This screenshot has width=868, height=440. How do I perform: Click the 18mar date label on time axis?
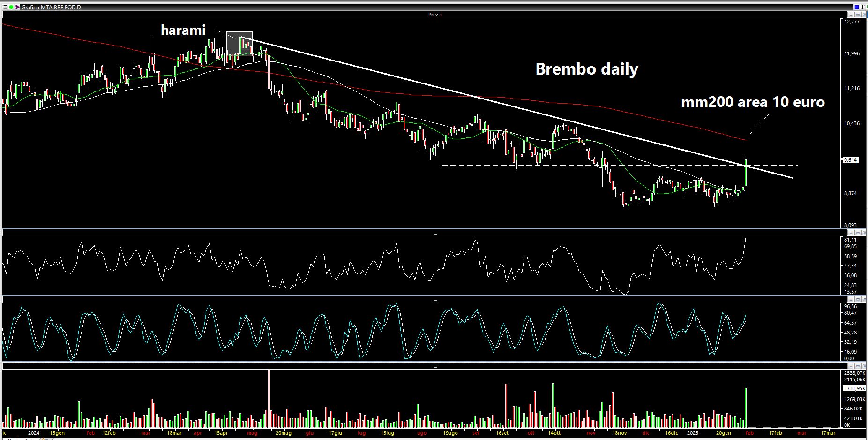pyautogui.click(x=174, y=433)
